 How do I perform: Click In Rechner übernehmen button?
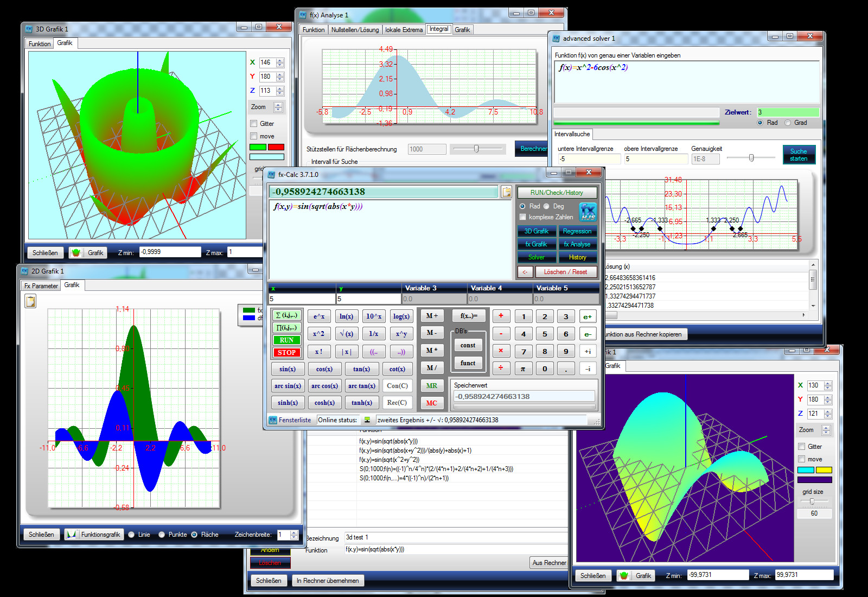click(328, 581)
